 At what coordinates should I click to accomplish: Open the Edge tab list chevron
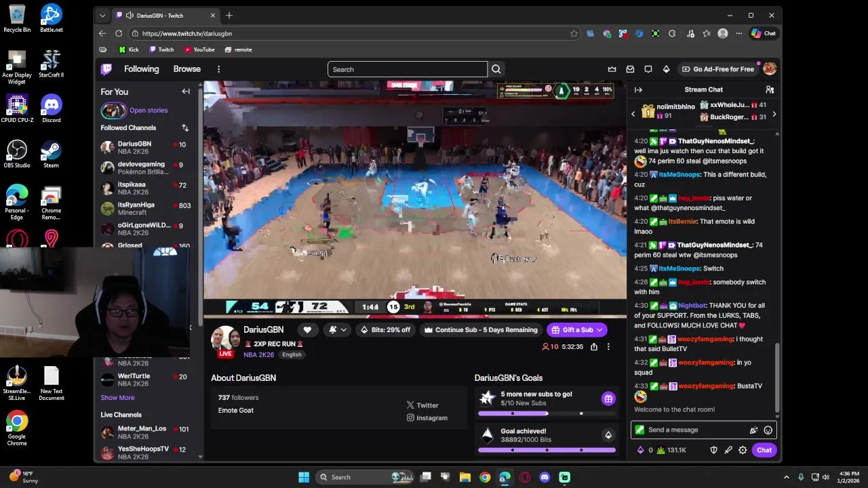click(102, 15)
